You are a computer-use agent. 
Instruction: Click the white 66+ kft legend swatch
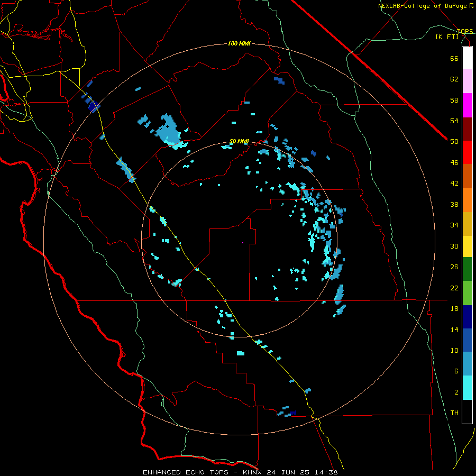467,58
